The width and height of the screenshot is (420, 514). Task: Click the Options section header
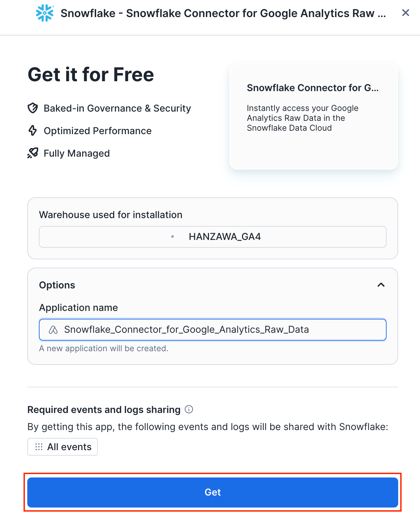click(213, 285)
